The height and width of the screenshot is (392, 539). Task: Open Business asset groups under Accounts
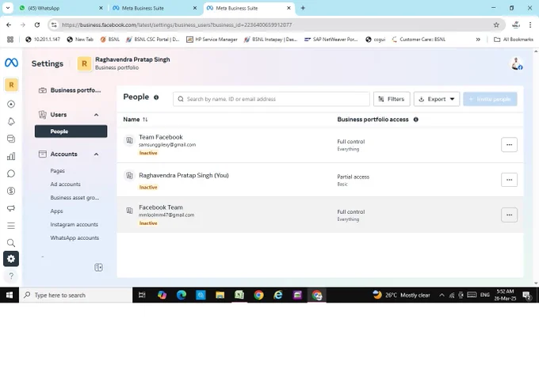pyautogui.click(x=75, y=197)
